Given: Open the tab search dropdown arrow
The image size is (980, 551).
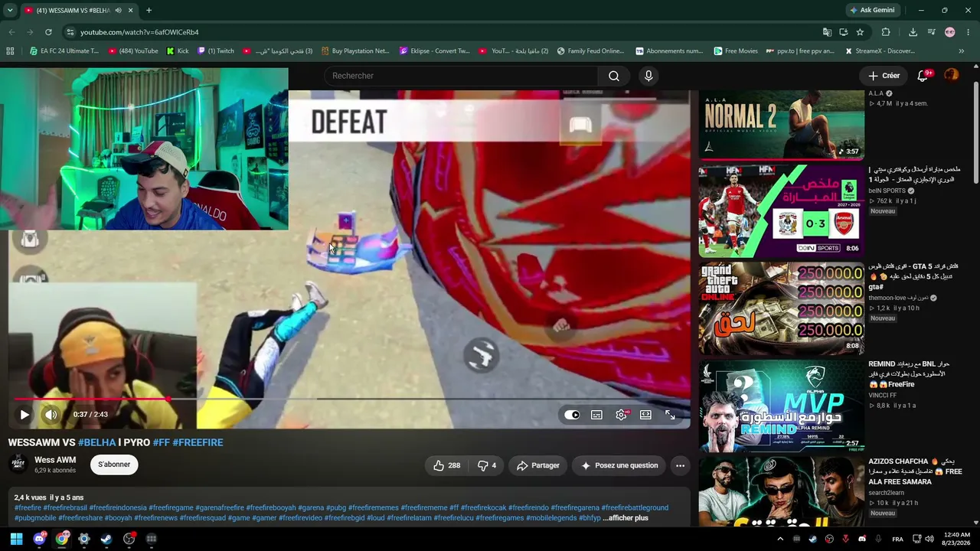Looking at the screenshot, I should [10, 10].
